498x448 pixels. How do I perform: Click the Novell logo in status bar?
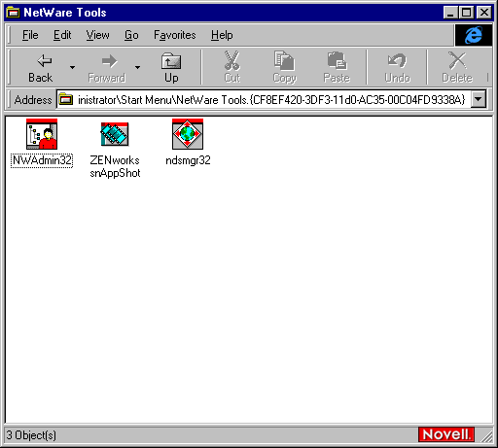pyautogui.click(x=446, y=434)
